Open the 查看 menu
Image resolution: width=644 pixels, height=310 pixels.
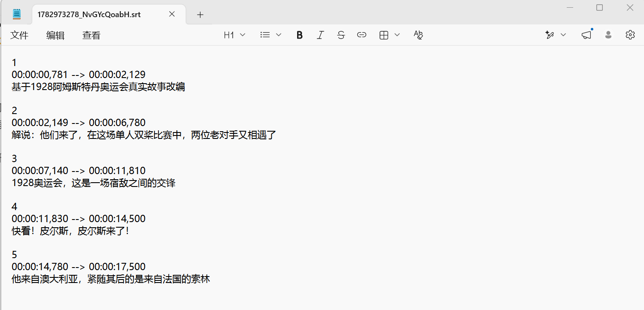click(x=91, y=35)
